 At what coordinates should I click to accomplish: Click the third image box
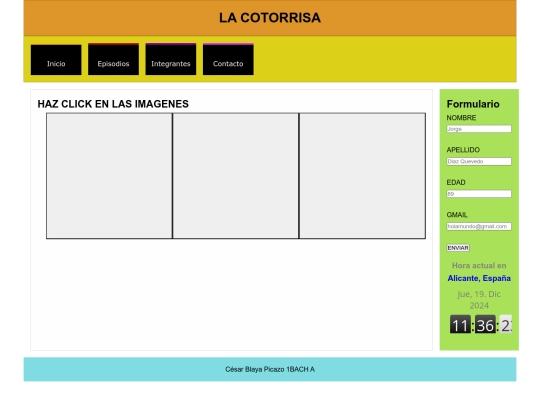pyautogui.click(x=362, y=176)
